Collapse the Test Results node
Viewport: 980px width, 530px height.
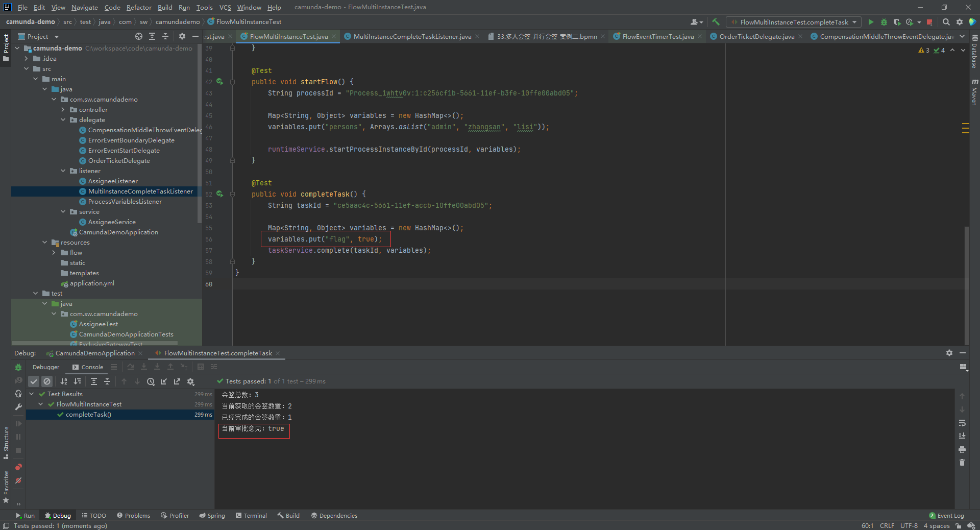pyautogui.click(x=32, y=394)
